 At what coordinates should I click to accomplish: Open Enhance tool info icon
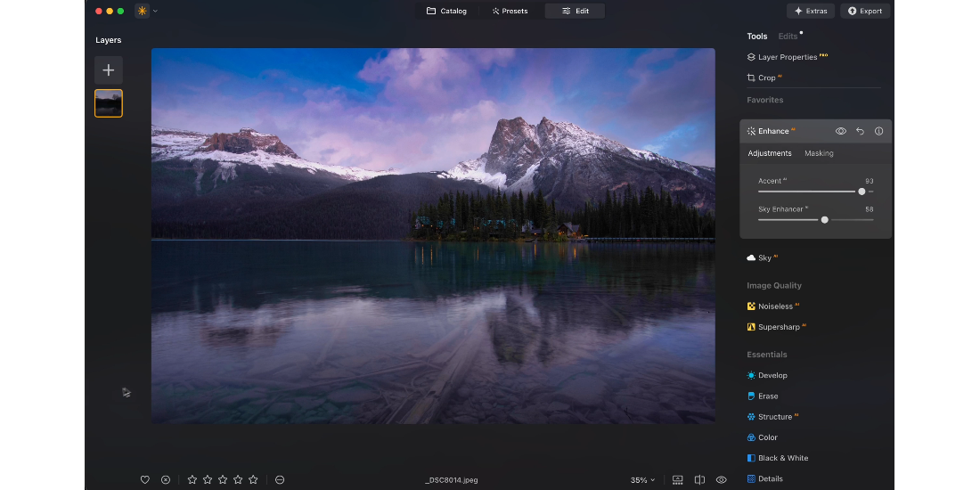(x=878, y=131)
